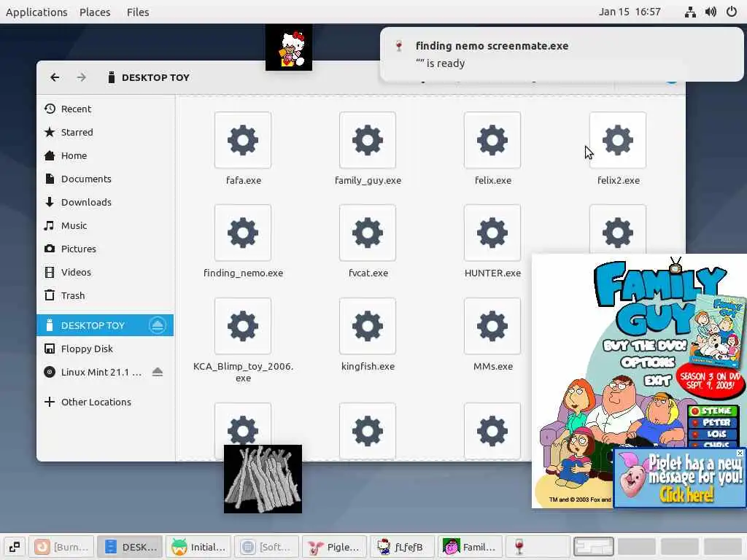Select the family_guy.exe file icon
This screenshot has height=560, width=747.
click(368, 140)
